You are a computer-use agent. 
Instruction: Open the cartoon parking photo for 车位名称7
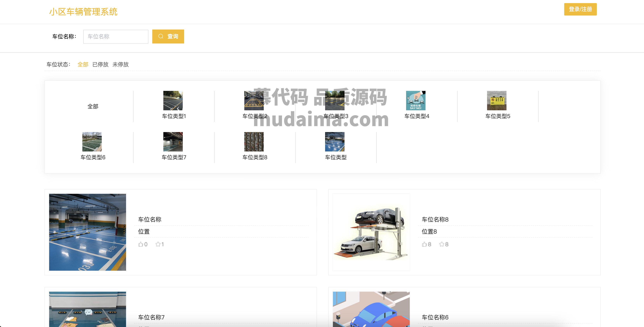(88, 309)
